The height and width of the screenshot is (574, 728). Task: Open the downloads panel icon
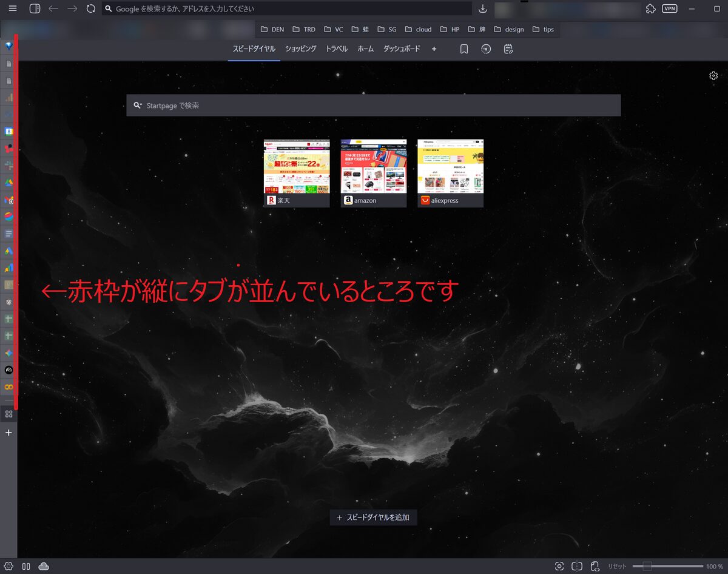click(483, 9)
